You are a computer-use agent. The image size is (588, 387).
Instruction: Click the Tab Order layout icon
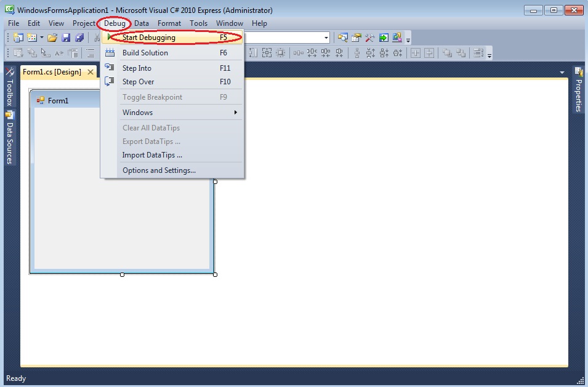pyautogui.click(x=478, y=53)
